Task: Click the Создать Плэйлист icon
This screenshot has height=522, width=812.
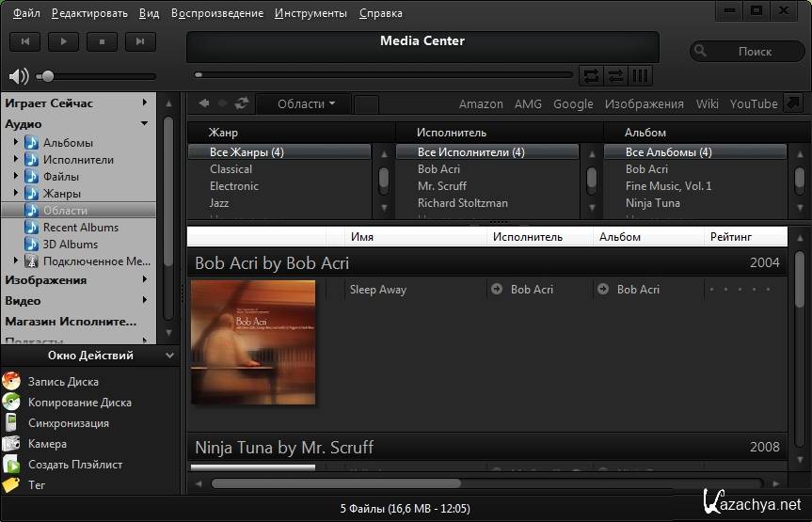Action: (x=11, y=465)
